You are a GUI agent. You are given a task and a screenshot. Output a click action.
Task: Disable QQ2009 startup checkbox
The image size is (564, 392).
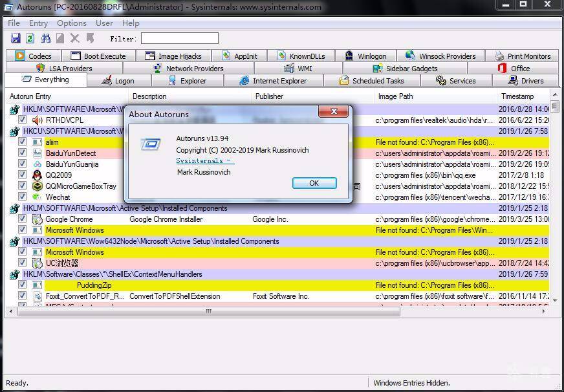pyautogui.click(x=22, y=175)
